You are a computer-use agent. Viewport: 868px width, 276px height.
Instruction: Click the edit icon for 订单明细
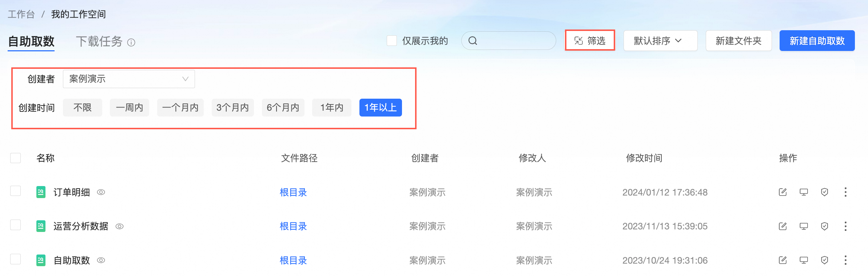tap(783, 192)
